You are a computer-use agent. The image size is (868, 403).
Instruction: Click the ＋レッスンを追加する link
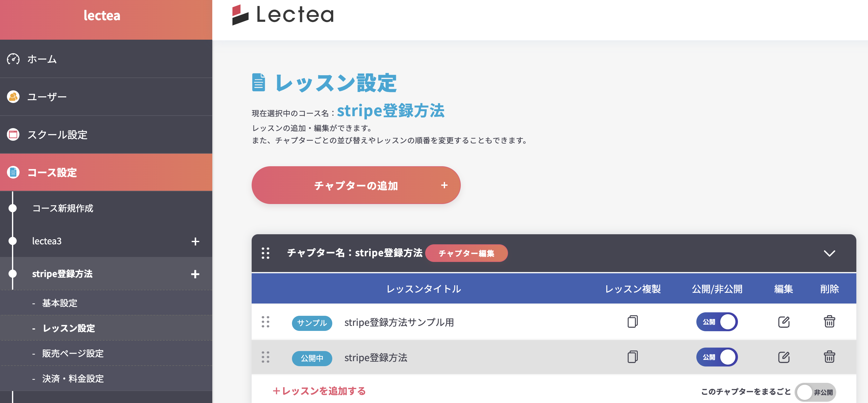319,391
